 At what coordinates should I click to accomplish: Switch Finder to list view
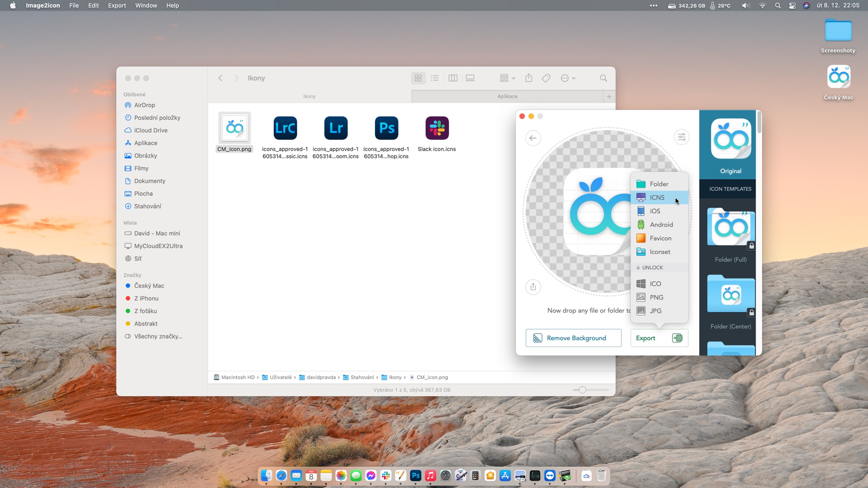(x=435, y=78)
